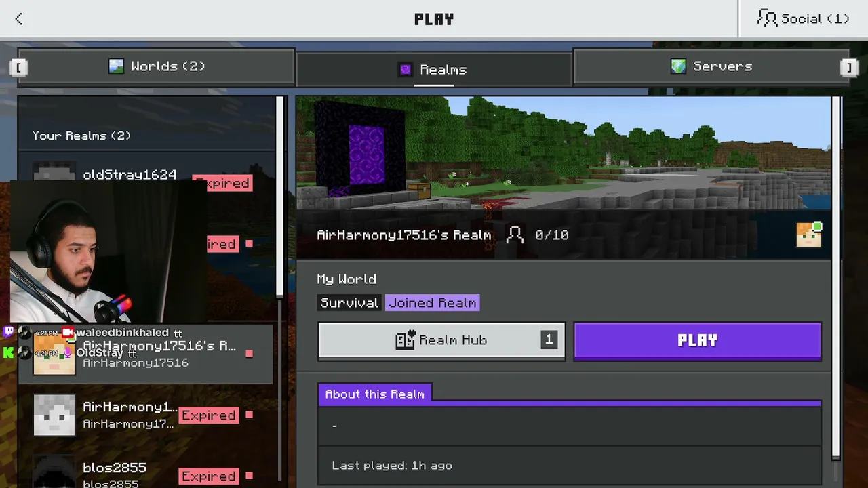
Task: Click the 'My World' label
Action: [347, 279]
